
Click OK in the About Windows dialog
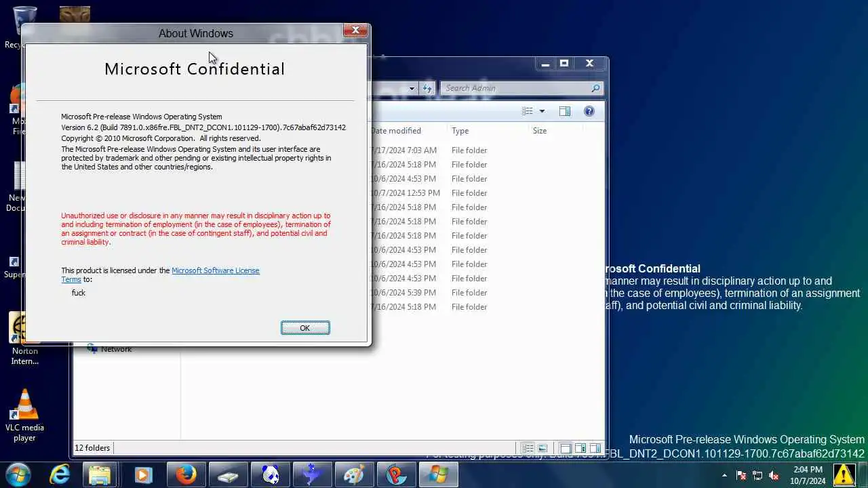tap(305, 328)
